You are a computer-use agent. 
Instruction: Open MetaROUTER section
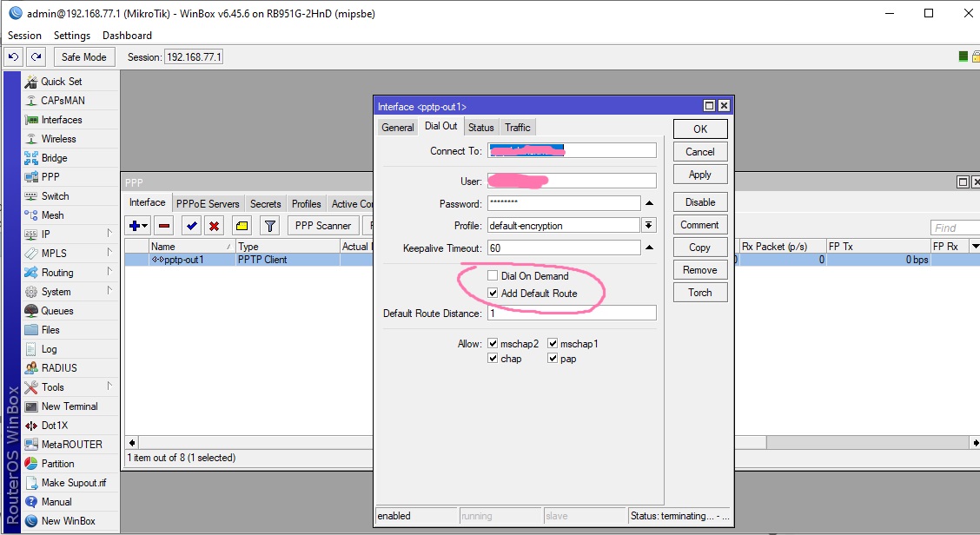tap(72, 445)
